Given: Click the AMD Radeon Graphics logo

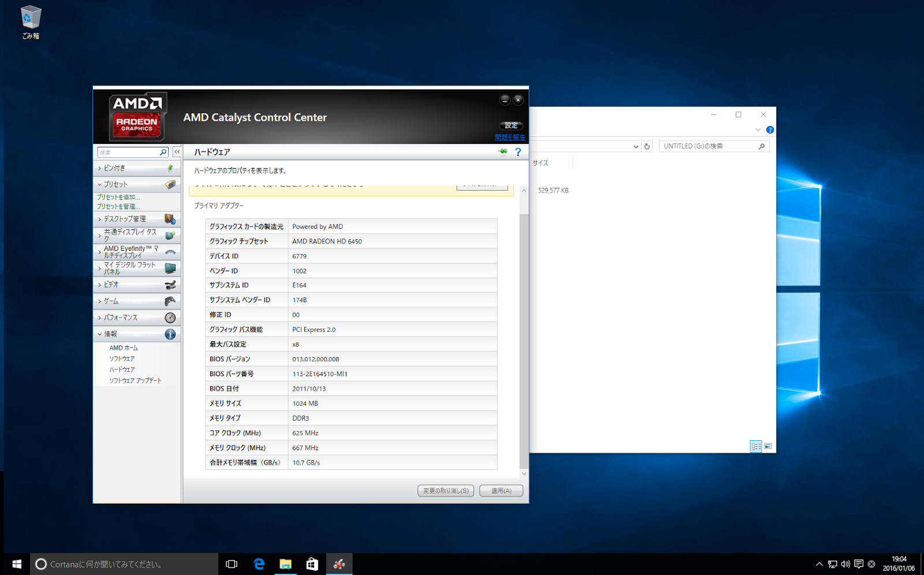Looking at the screenshot, I should pyautogui.click(x=137, y=116).
